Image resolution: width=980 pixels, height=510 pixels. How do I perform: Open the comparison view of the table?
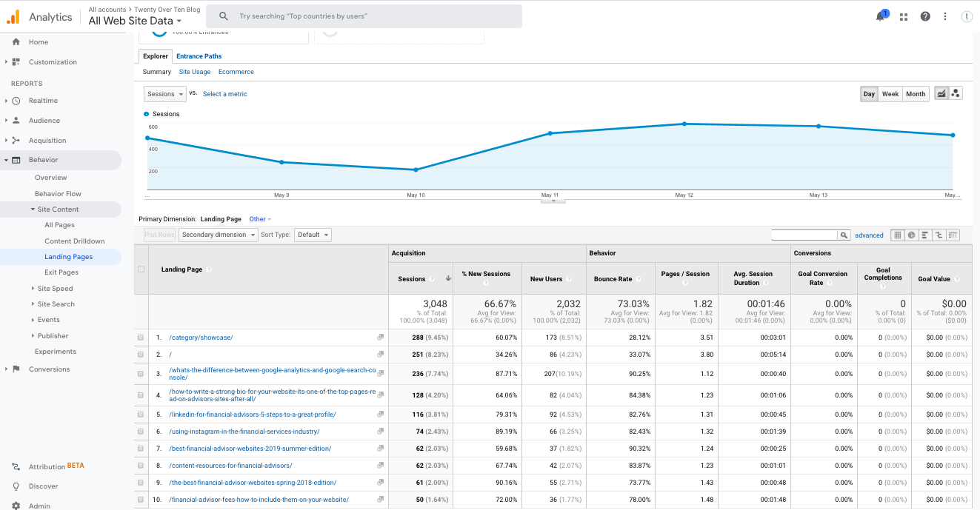(939, 235)
